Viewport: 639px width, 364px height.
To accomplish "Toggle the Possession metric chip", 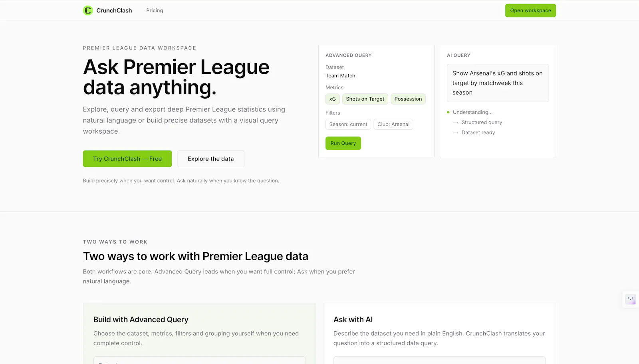I will pos(408,99).
